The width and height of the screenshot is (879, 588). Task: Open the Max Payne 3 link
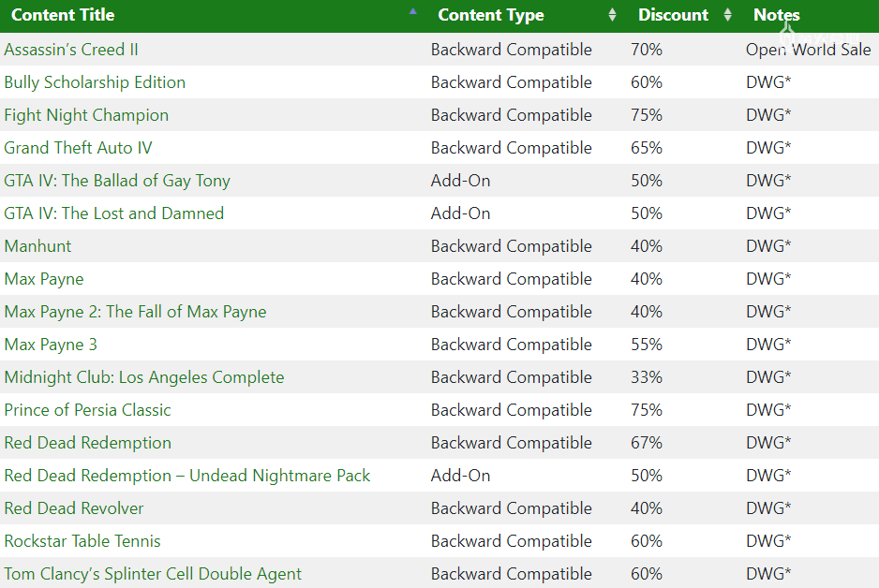click(x=51, y=345)
